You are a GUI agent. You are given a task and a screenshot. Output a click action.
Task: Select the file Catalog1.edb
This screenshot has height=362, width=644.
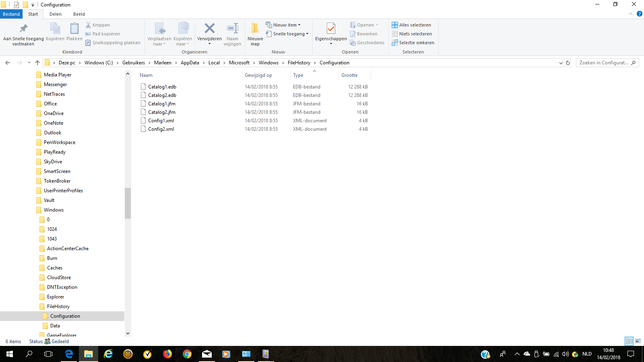click(162, 87)
